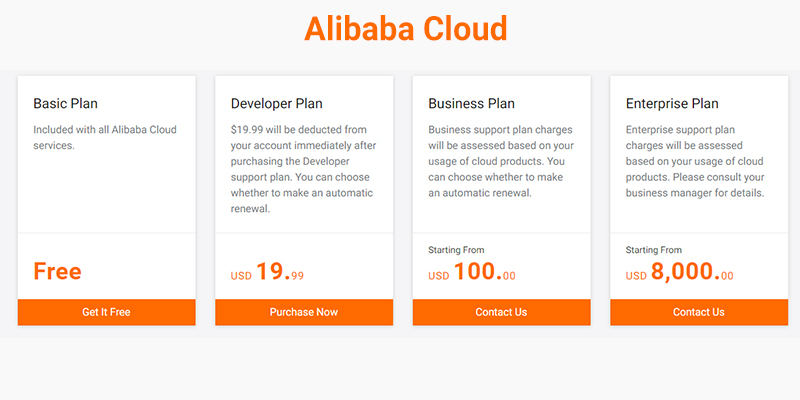The width and height of the screenshot is (800, 400).
Task: Click the USD 8,000.00 price
Action: [680, 272]
